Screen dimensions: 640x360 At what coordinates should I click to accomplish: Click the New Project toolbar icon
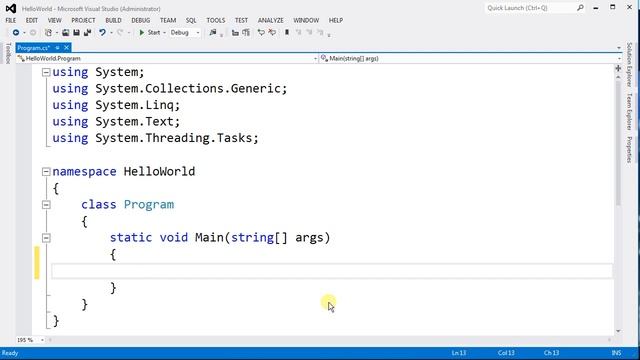pyautogui.click(x=48, y=33)
